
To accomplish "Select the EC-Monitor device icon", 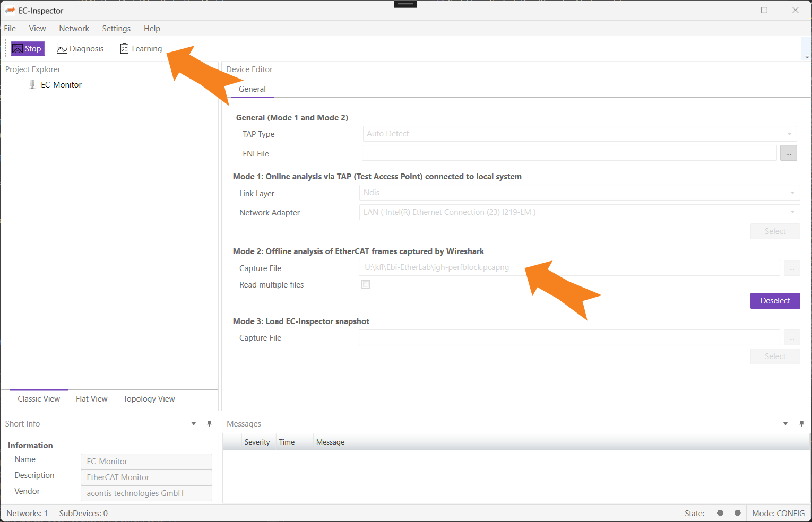I will pyautogui.click(x=32, y=84).
